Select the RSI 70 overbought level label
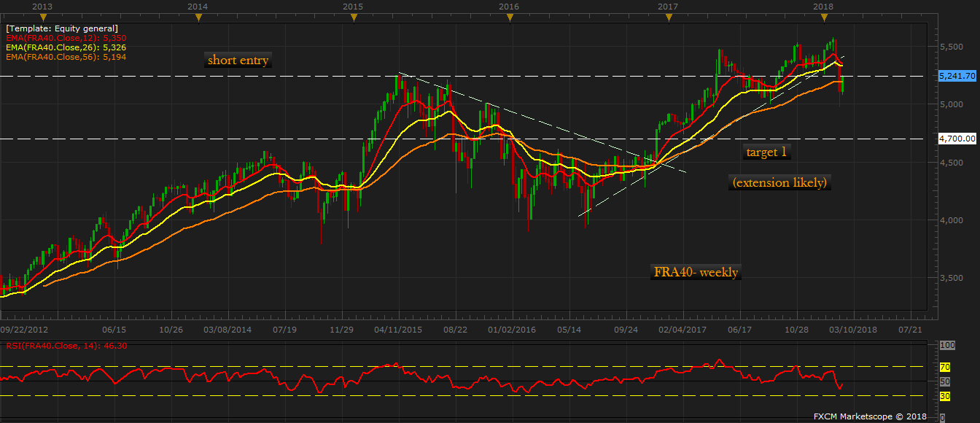 (944, 367)
